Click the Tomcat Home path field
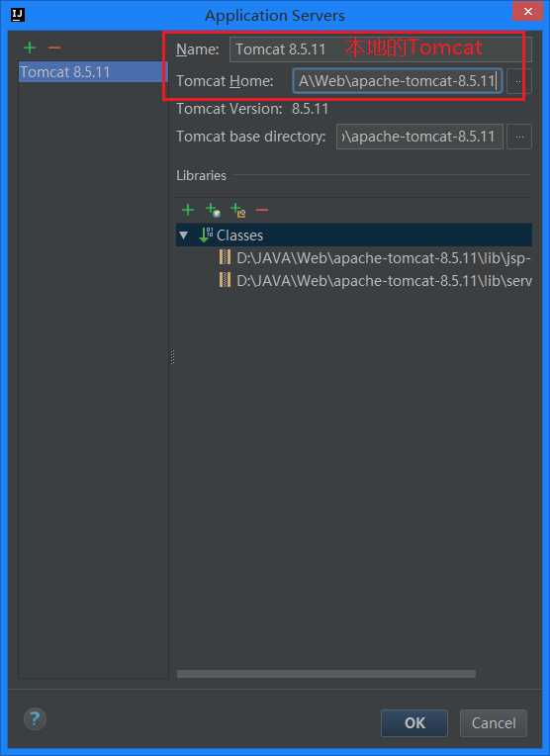This screenshot has width=550, height=756. tap(398, 81)
